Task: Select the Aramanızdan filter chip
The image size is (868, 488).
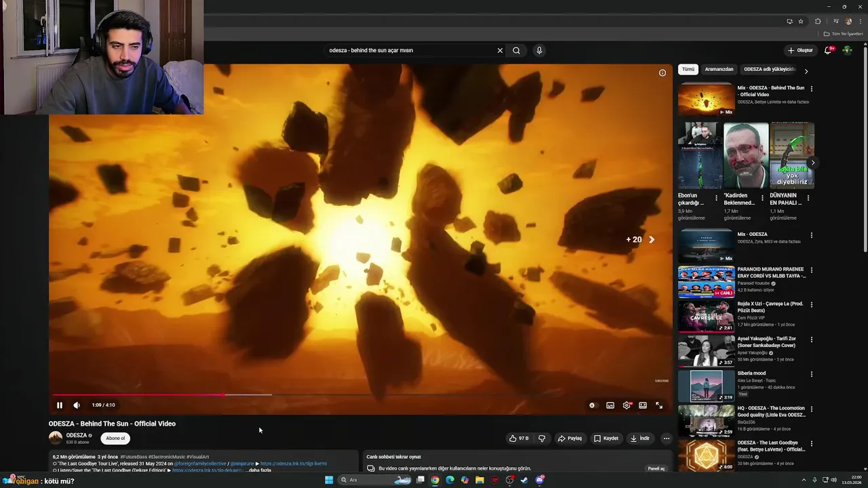Action: pyautogui.click(x=719, y=69)
